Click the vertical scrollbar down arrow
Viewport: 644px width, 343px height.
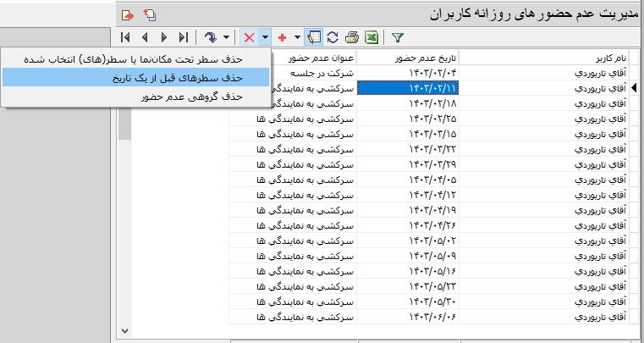tap(124, 329)
